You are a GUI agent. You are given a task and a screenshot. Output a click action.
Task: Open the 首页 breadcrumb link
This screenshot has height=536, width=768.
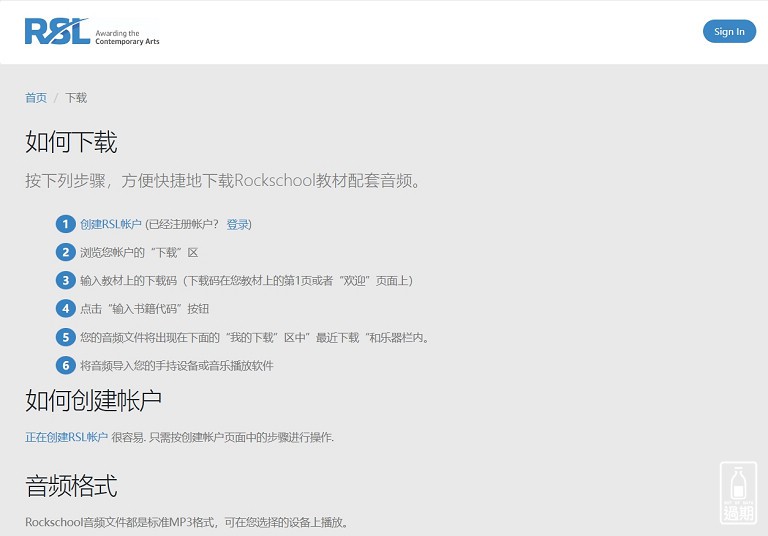click(36, 97)
